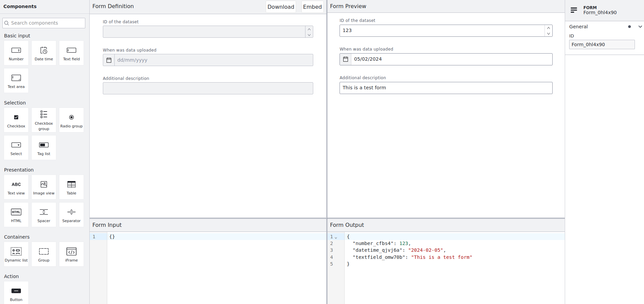Click the 'Additional description' label in Form Preview

tap(363, 78)
